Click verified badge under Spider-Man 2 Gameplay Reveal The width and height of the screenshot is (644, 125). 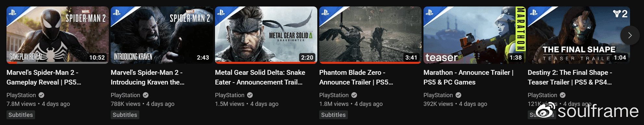42,95
